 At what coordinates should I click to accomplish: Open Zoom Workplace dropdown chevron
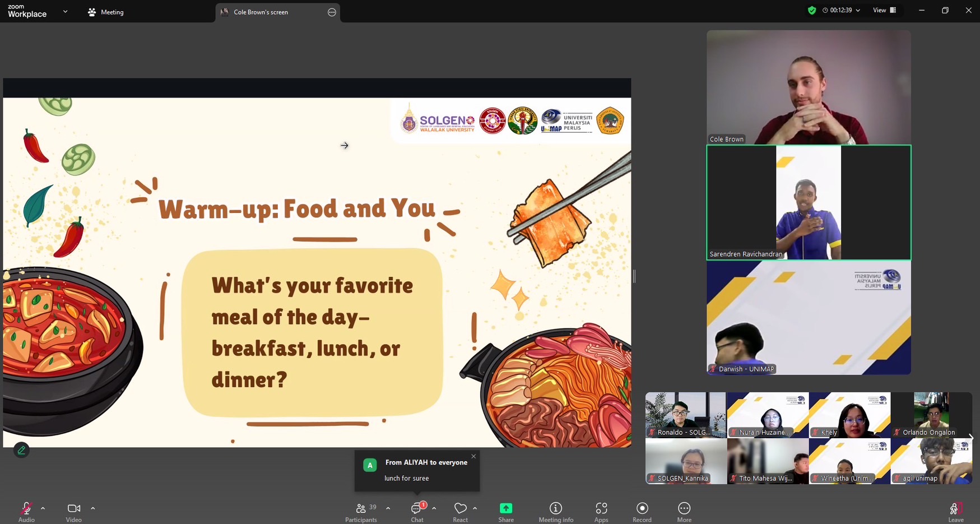[65, 11]
